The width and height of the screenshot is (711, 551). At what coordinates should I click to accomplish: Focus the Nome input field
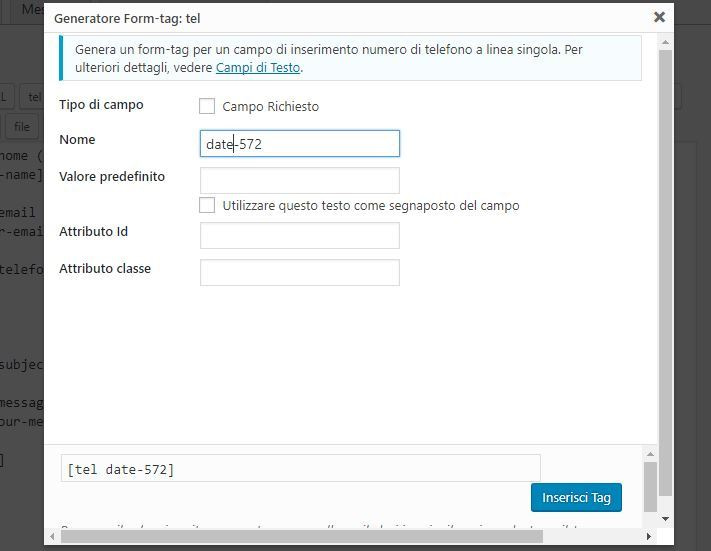tap(300, 144)
